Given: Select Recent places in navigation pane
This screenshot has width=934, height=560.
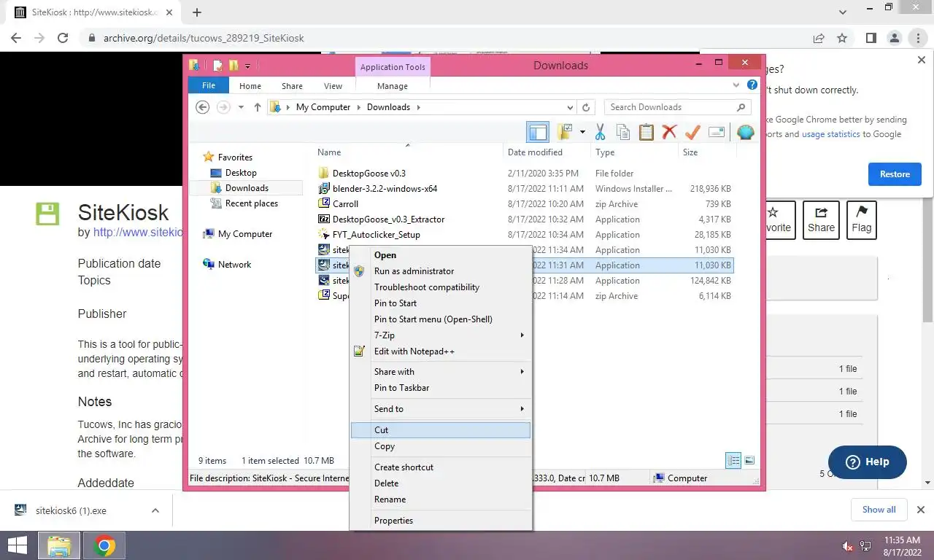Looking at the screenshot, I should (252, 203).
